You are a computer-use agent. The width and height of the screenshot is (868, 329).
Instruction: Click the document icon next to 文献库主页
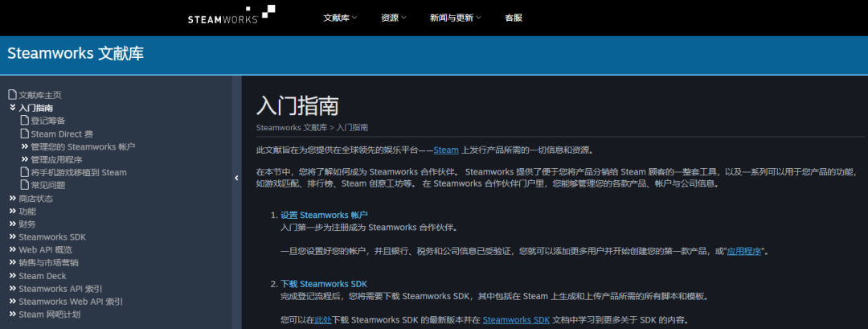(x=13, y=95)
